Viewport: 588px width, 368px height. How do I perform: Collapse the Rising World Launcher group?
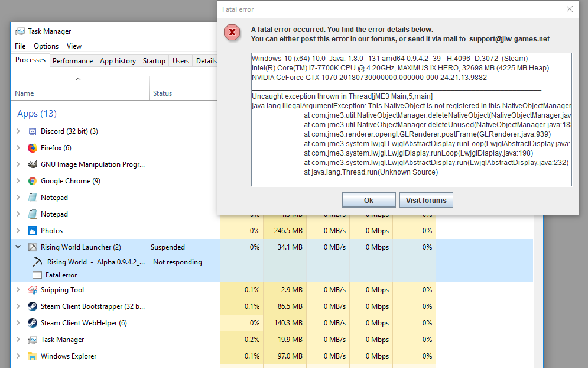pos(18,247)
